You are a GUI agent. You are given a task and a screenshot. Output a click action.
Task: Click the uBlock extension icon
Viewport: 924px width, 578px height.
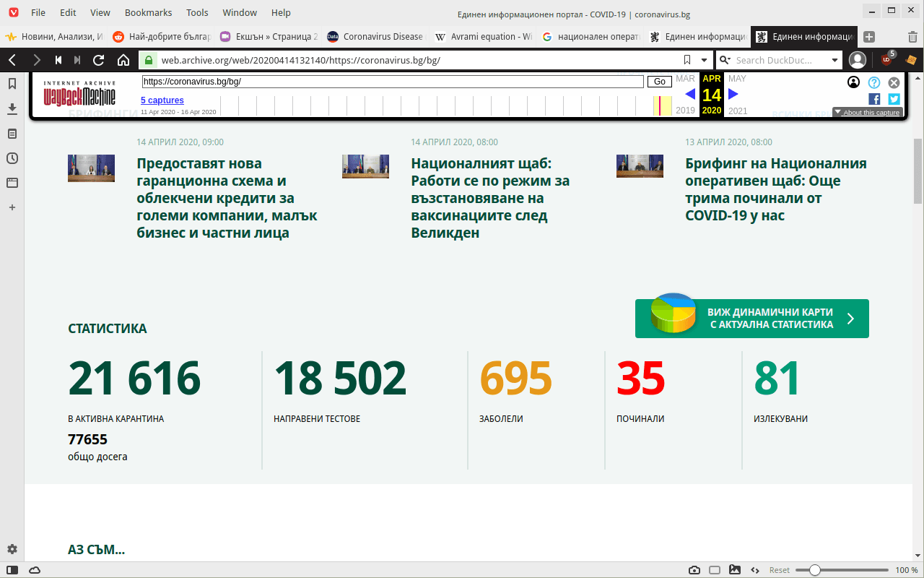pos(887,59)
